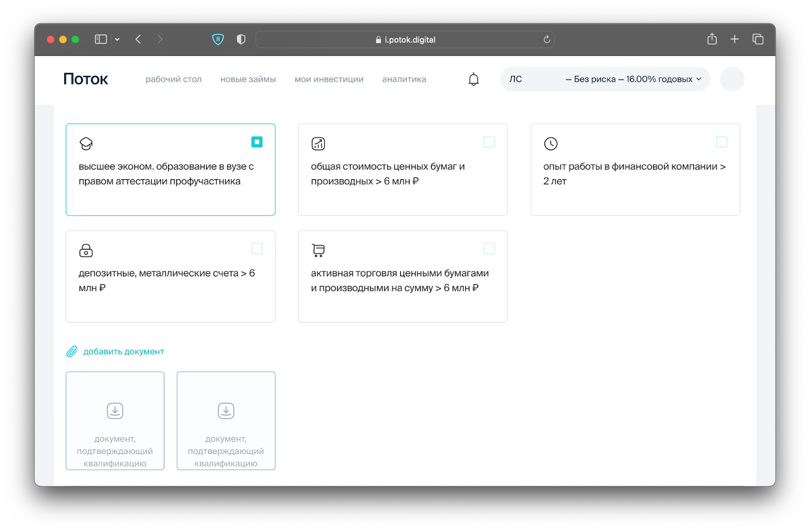This screenshot has height=532, width=810.
Task: Open second qualification document thumbnail
Action: tap(226, 421)
